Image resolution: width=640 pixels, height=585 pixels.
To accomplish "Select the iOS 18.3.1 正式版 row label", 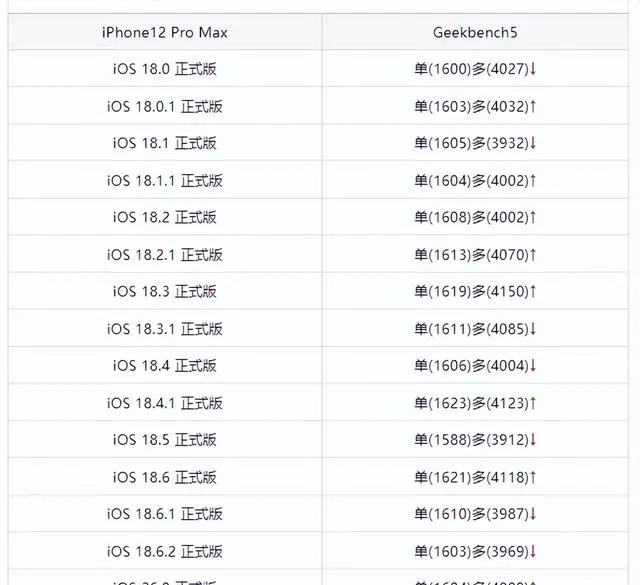I will pos(165,329).
